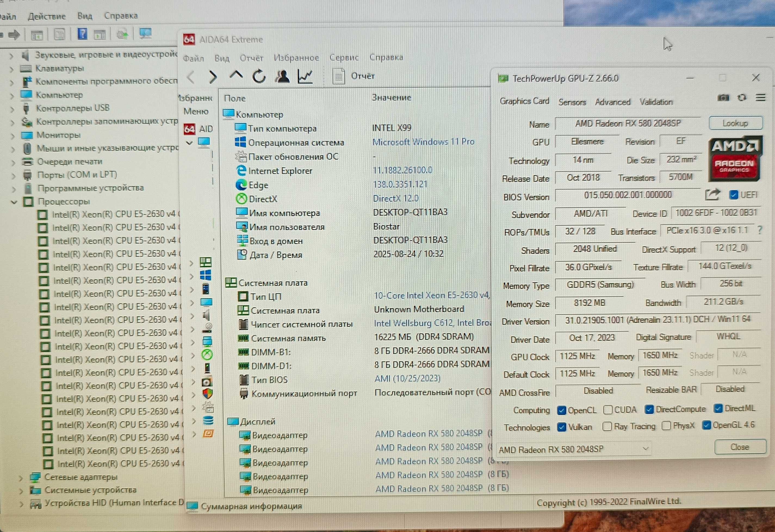Toggle the UEFI checkbox in GPU-Z
The height and width of the screenshot is (532, 775).
pos(733,195)
